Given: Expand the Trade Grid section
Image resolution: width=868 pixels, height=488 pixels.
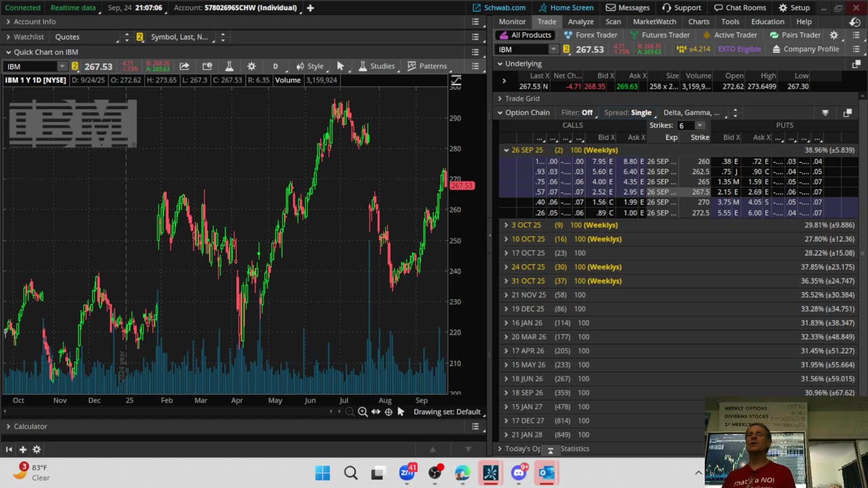Looking at the screenshot, I should point(500,98).
